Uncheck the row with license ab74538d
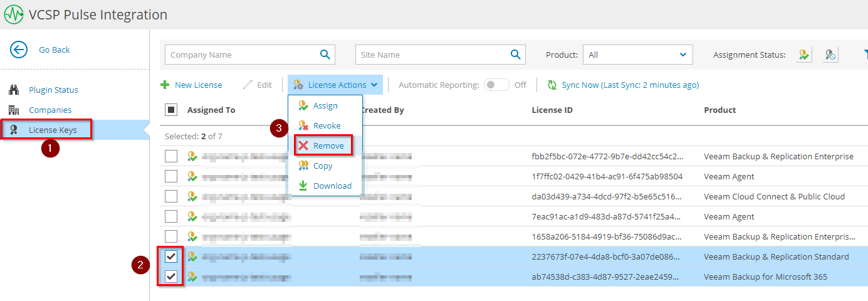The image size is (868, 301). click(x=171, y=277)
